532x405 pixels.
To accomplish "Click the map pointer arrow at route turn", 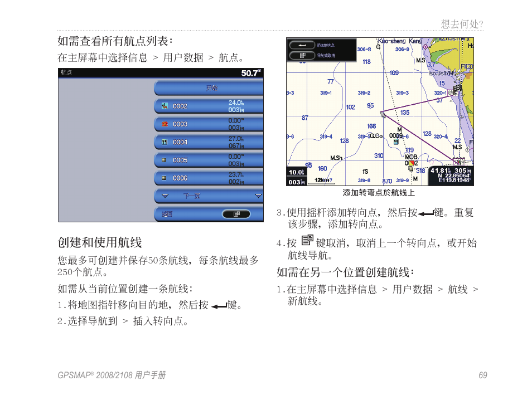I will (x=383, y=115).
